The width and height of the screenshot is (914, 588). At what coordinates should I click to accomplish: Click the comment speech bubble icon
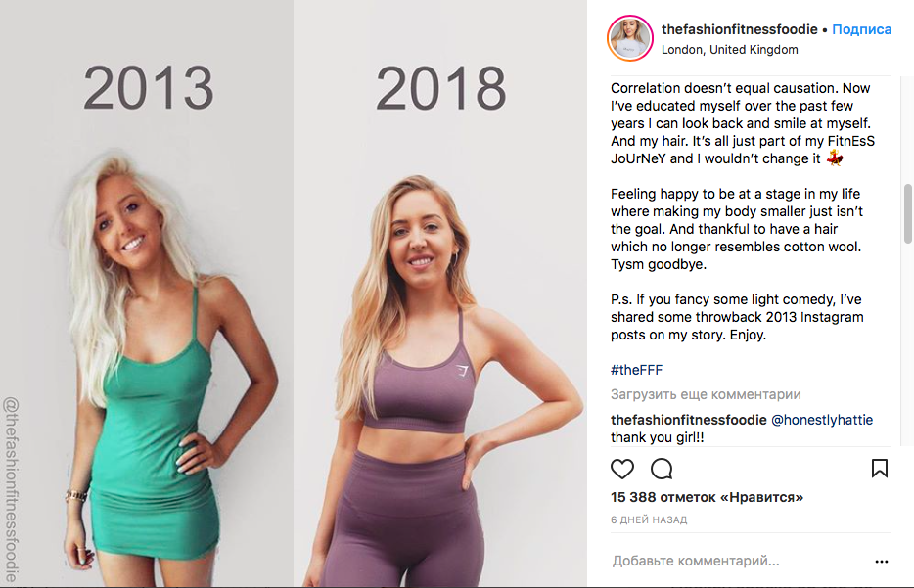coord(662,469)
